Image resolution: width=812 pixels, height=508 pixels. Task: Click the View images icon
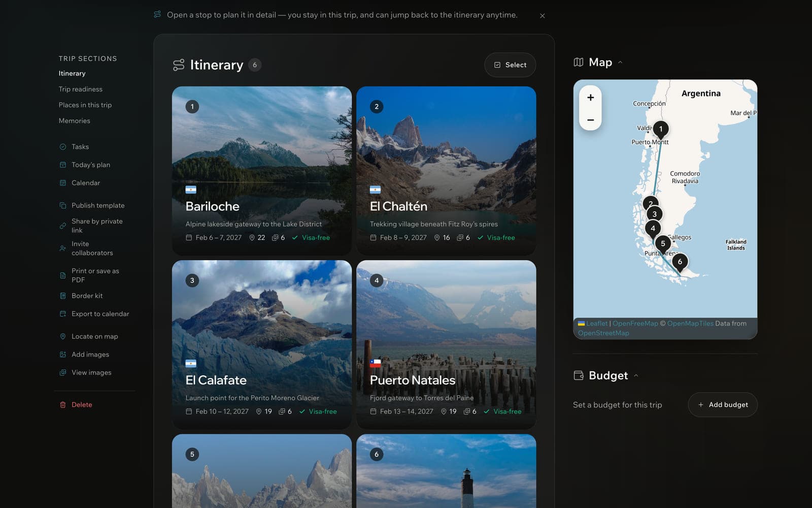(x=63, y=372)
